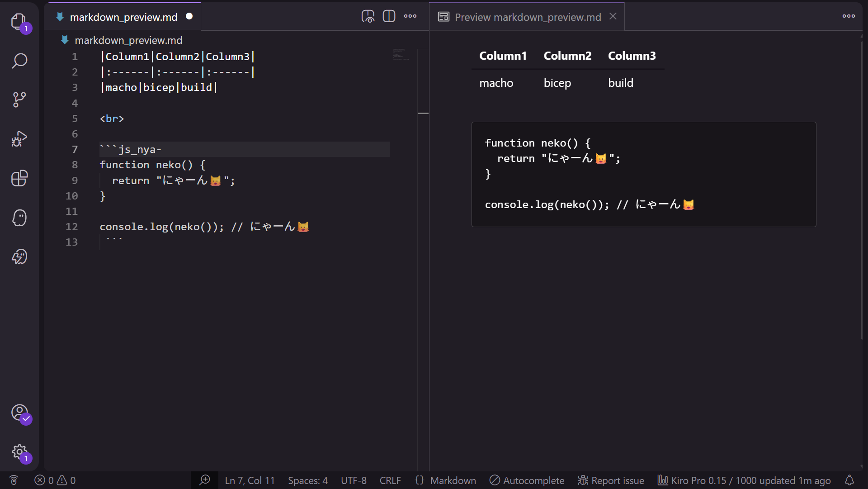Image resolution: width=868 pixels, height=489 pixels.
Task: Open the Search sidebar panel
Action: tap(19, 61)
